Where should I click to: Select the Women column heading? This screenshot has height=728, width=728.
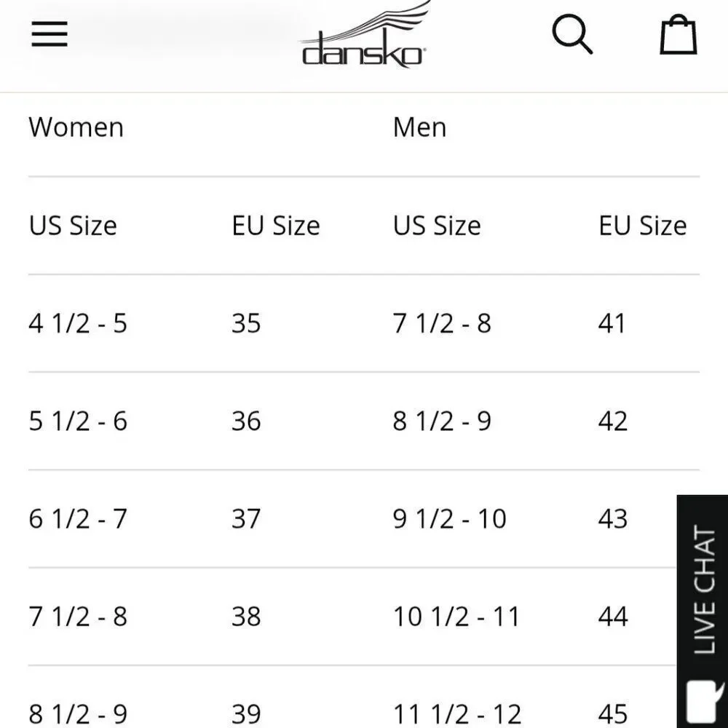(x=76, y=127)
